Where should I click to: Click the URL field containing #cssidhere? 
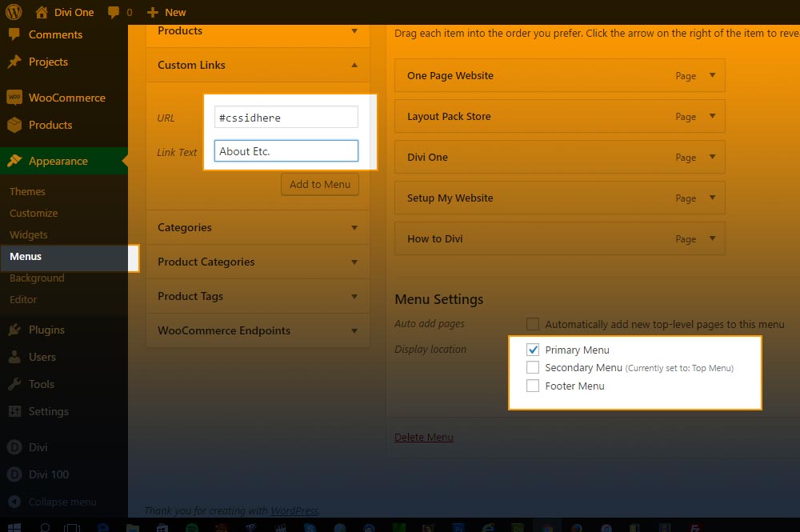tap(286, 118)
